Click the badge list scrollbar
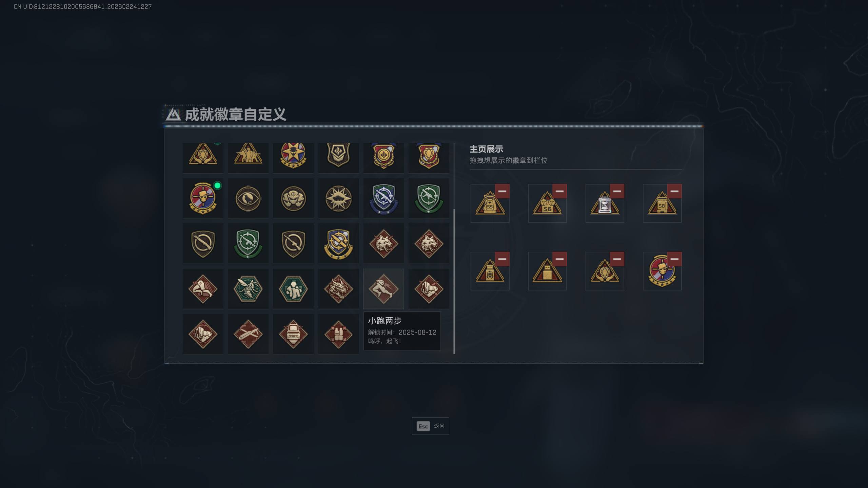This screenshot has height=488, width=868. click(x=454, y=281)
